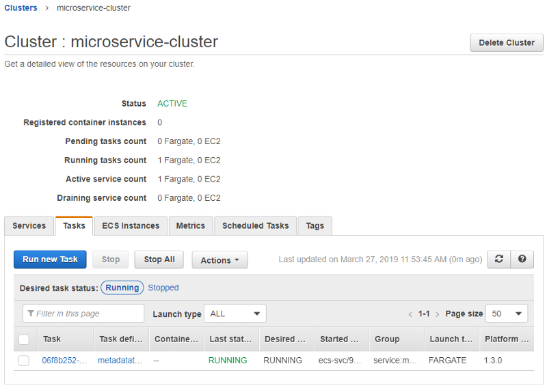Click the Pending tasks count label
This screenshot has width=547, height=392.
[x=106, y=141]
